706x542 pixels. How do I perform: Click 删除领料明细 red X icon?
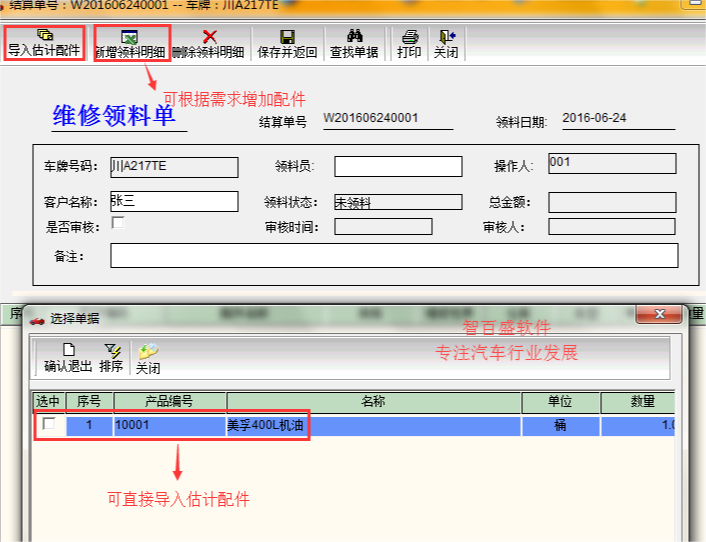coord(209,36)
